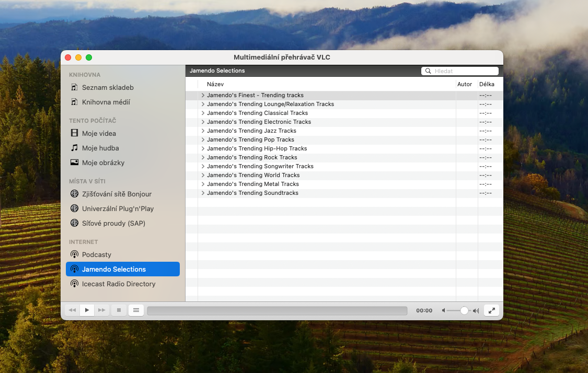Open Icecast Radio Directory
Screen dimensions: 588x373
123,284
